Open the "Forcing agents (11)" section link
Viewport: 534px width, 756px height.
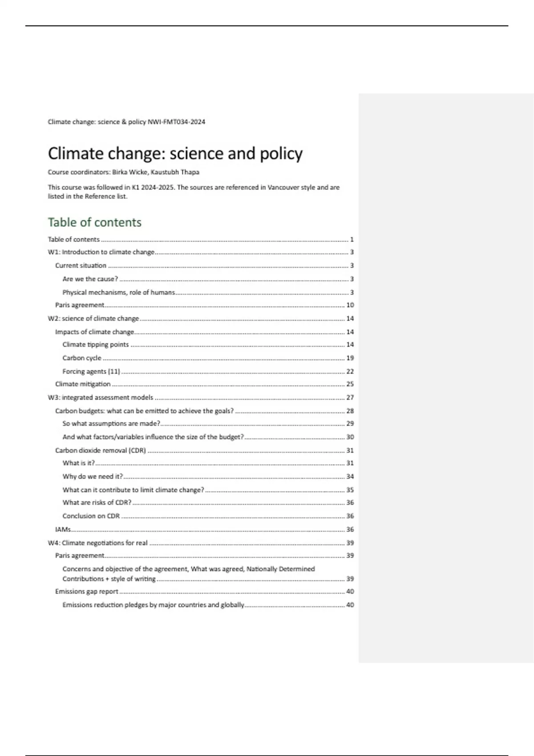click(x=91, y=371)
